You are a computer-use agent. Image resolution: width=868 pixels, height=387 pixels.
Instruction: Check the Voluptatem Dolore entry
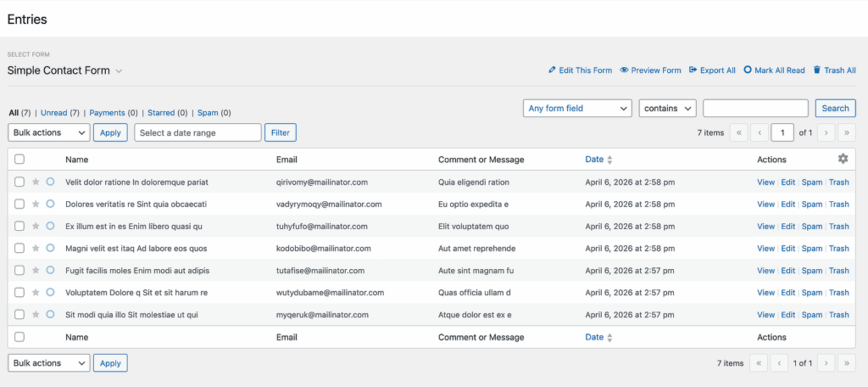click(x=19, y=292)
